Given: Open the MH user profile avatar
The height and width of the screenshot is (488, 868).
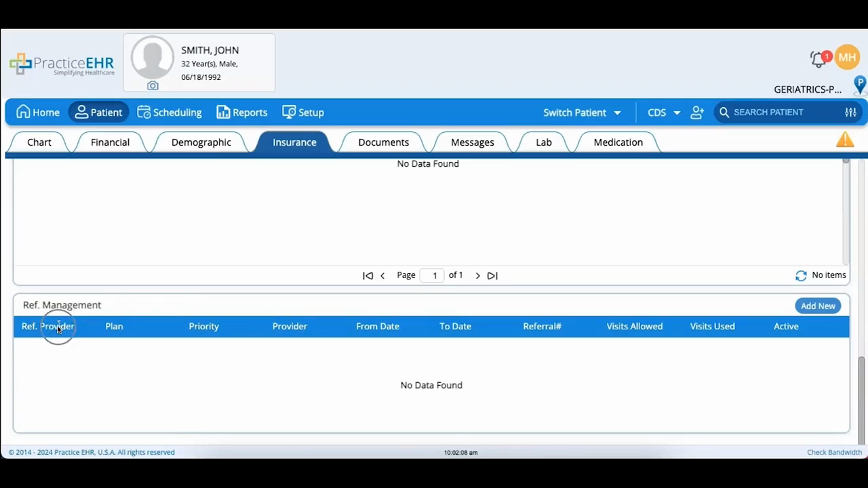Looking at the screenshot, I should (848, 58).
